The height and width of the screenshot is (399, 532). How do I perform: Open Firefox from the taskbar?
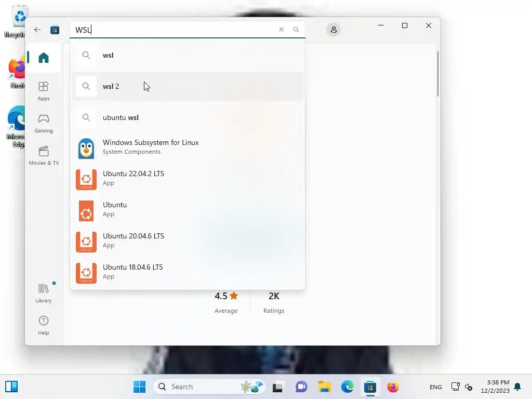393,387
